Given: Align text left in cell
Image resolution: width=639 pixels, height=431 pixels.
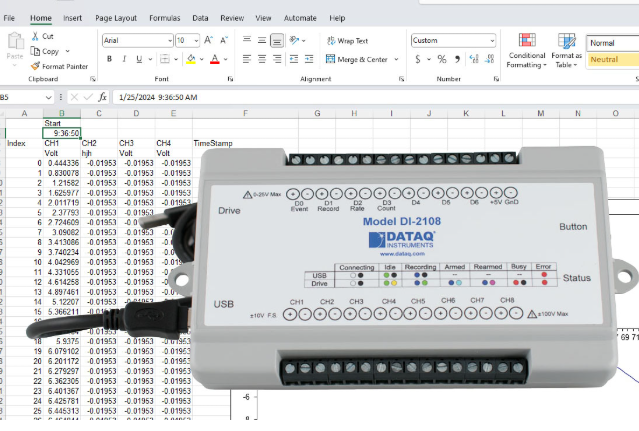Looking at the screenshot, I should point(247,59).
